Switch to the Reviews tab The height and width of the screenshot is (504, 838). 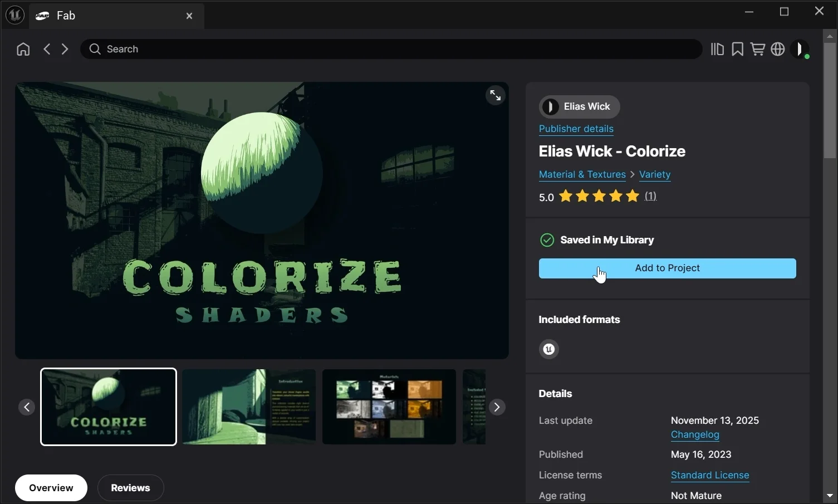point(130,488)
